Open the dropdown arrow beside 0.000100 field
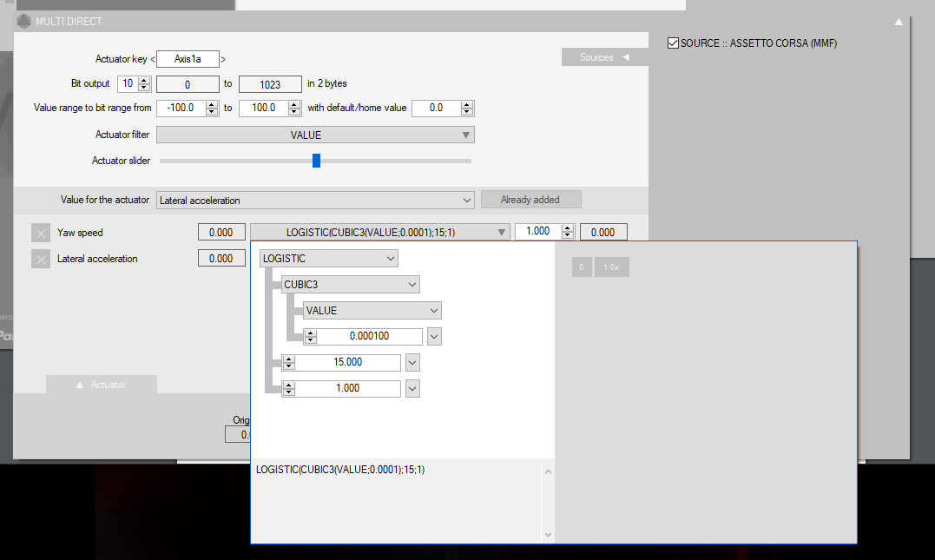Viewport: 935px width, 560px height. pyautogui.click(x=435, y=337)
